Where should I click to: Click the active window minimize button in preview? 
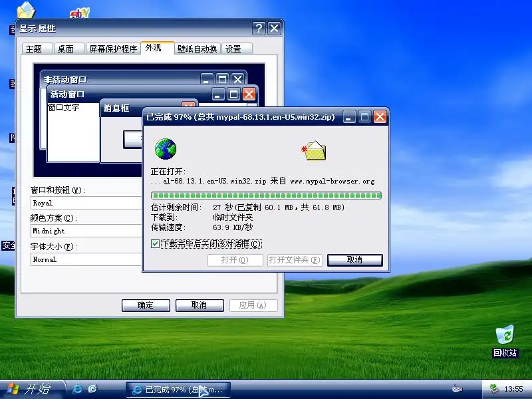point(218,94)
